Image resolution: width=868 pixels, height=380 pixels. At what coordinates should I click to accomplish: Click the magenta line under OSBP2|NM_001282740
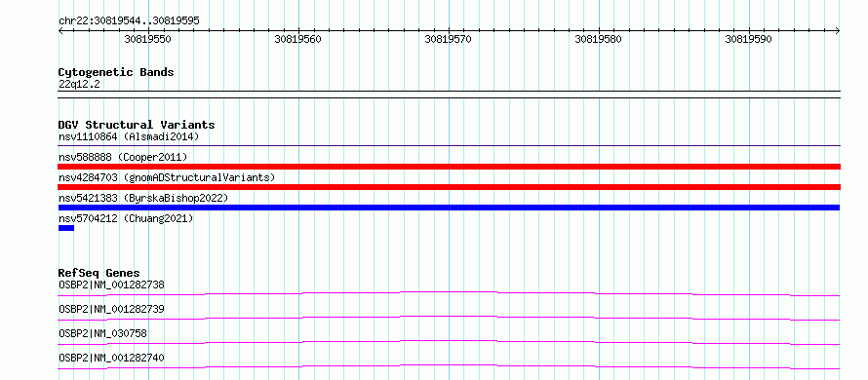tap(449, 366)
